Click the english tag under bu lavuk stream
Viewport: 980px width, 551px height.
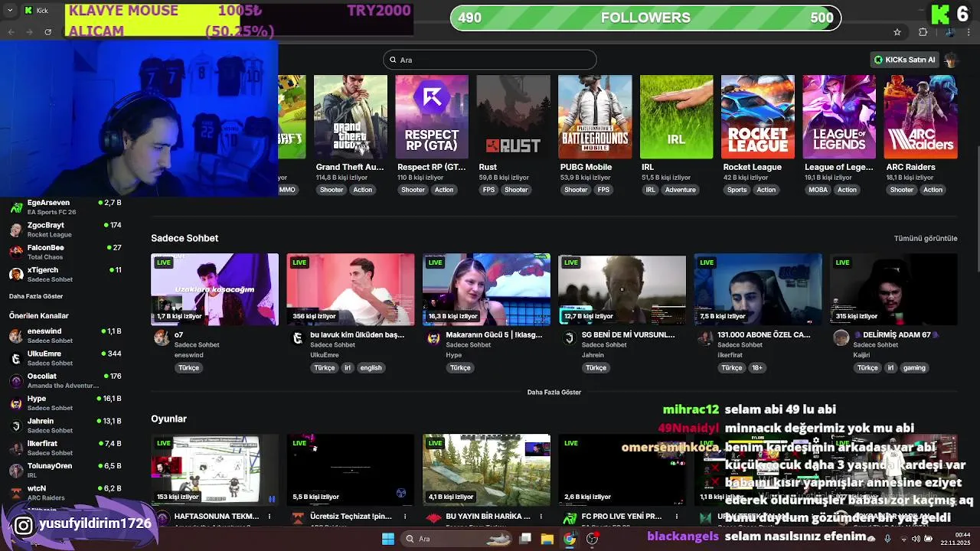point(371,367)
